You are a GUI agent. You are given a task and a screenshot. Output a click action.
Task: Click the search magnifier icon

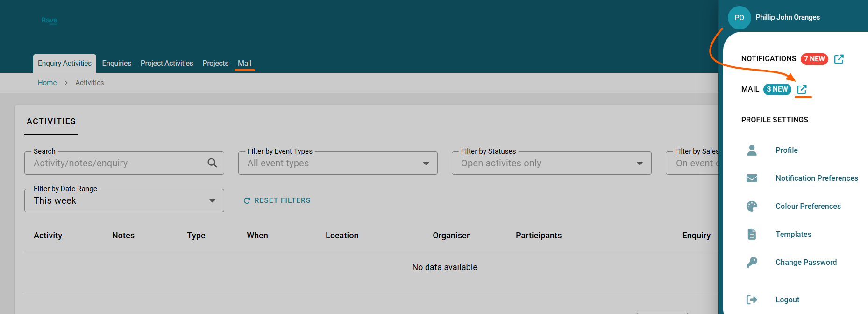212,163
